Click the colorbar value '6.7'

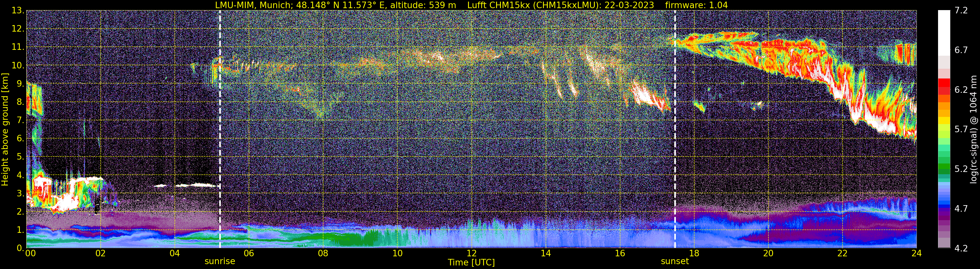(x=961, y=50)
